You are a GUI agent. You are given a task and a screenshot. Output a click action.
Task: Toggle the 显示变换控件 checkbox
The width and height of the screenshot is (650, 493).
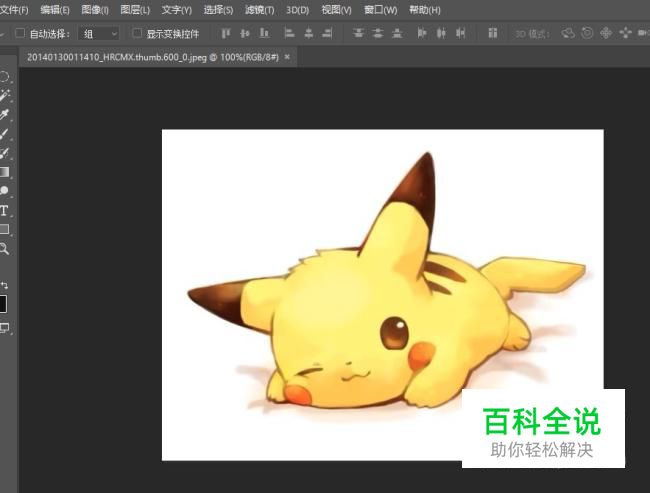[x=137, y=33]
